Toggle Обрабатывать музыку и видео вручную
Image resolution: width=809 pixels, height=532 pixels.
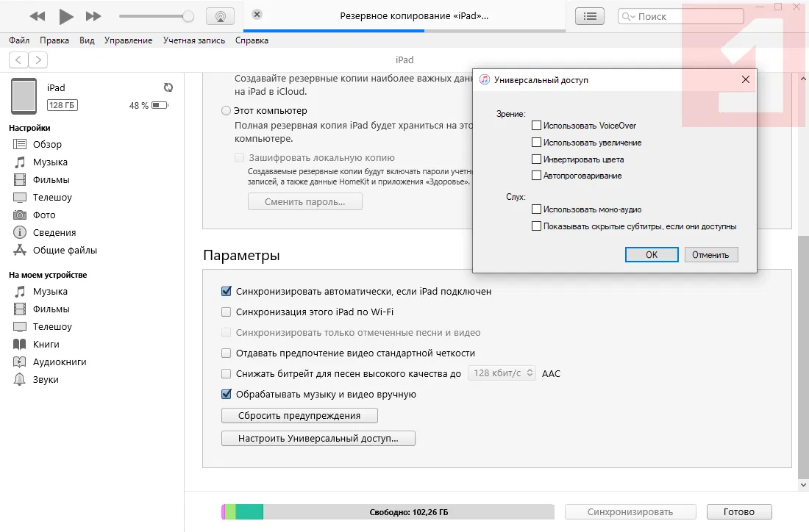[x=226, y=395]
